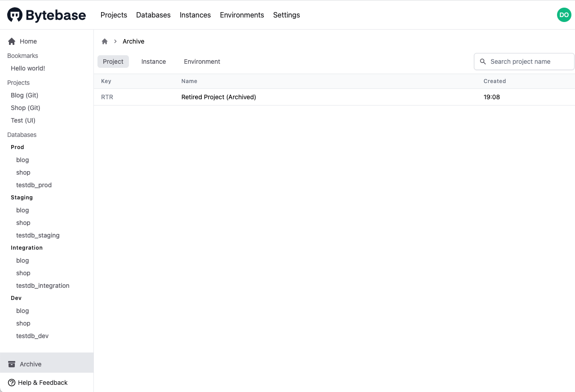Open the Projects menu in the top bar
Viewport: 575px width, 392px height.
pos(114,15)
